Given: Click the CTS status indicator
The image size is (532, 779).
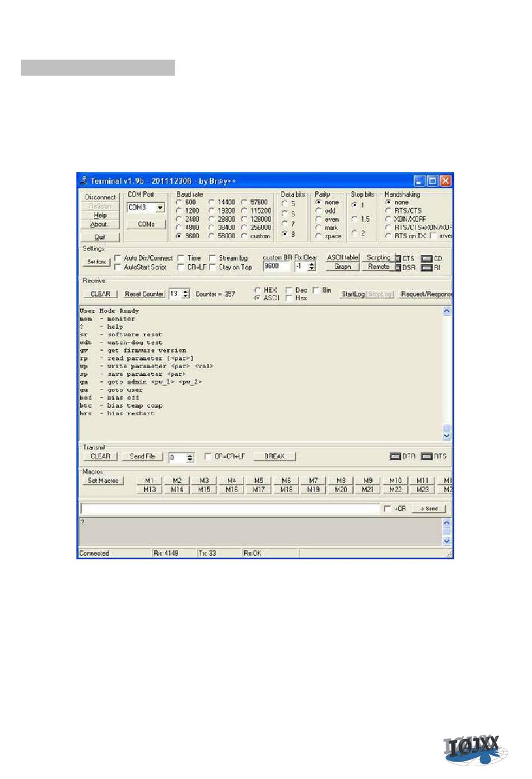Looking at the screenshot, I should point(398,258).
